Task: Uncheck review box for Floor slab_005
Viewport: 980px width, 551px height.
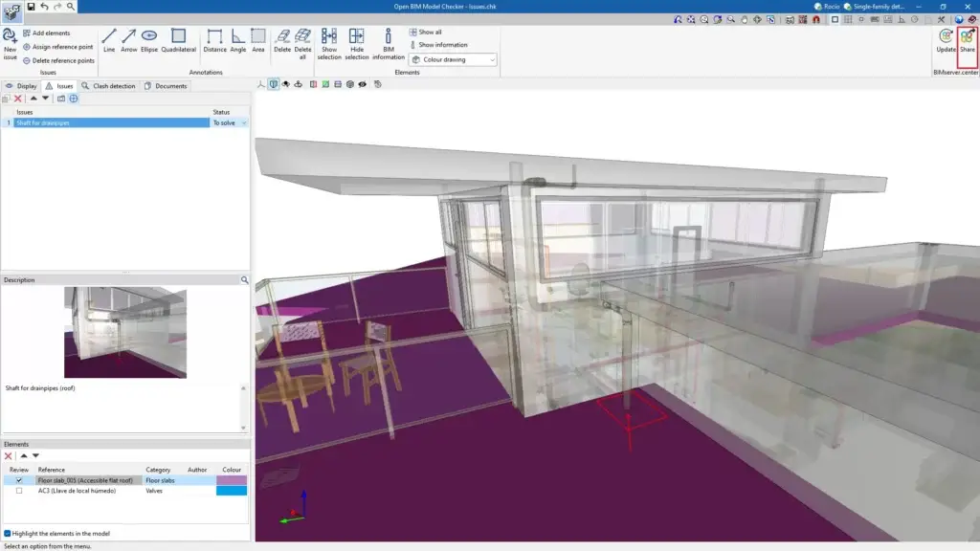Action: pos(19,480)
